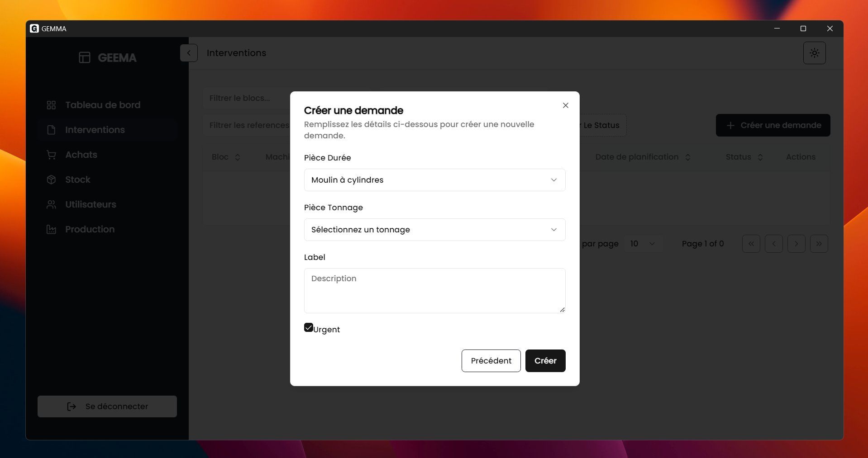Click the Achats shopping cart icon
This screenshot has height=458, width=868.
[51, 155]
